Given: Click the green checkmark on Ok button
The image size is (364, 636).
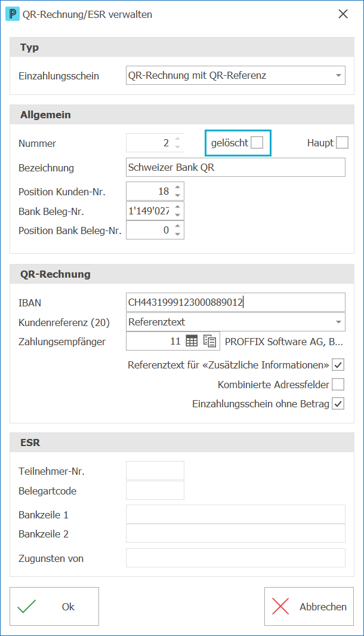Looking at the screenshot, I should (x=27, y=606).
